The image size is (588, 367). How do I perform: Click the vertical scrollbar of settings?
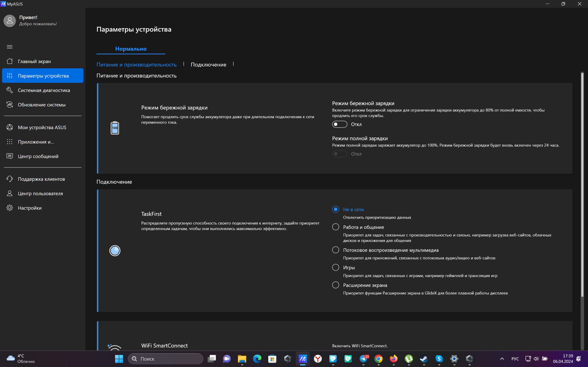pyautogui.click(x=582, y=184)
